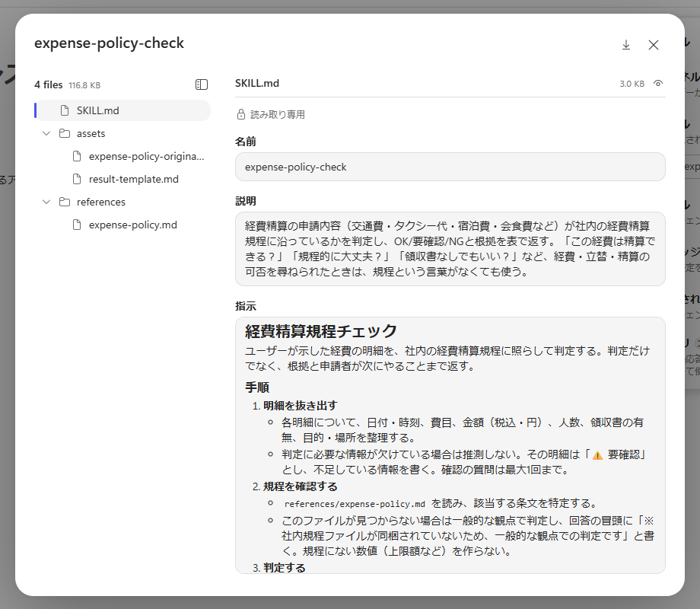
Task: Click the 説明 section label
Action: click(246, 201)
